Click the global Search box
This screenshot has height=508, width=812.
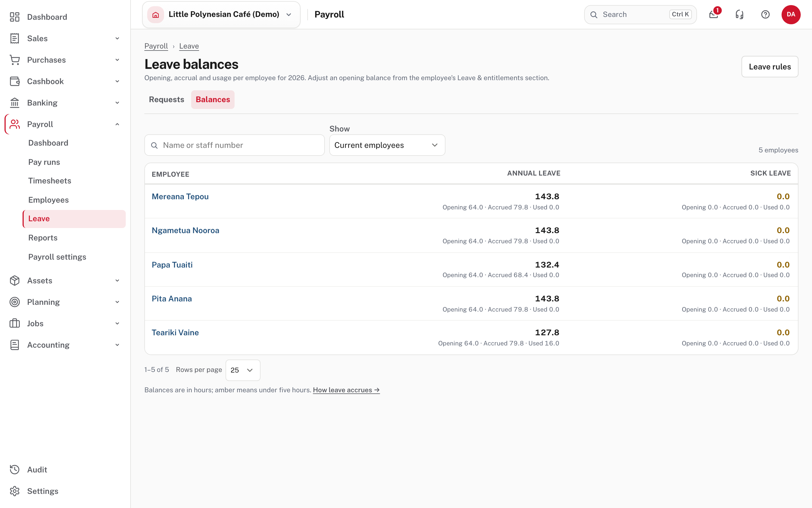(640, 14)
